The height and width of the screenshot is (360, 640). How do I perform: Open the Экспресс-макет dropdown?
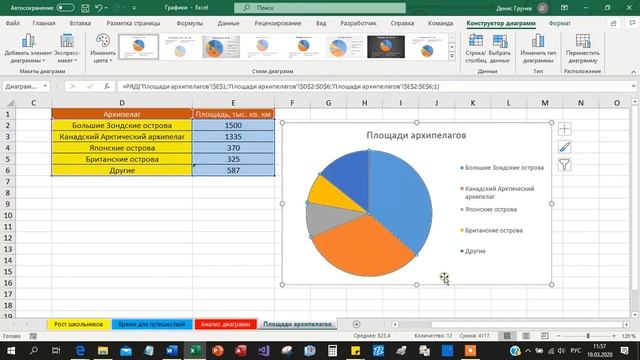click(67, 48)
